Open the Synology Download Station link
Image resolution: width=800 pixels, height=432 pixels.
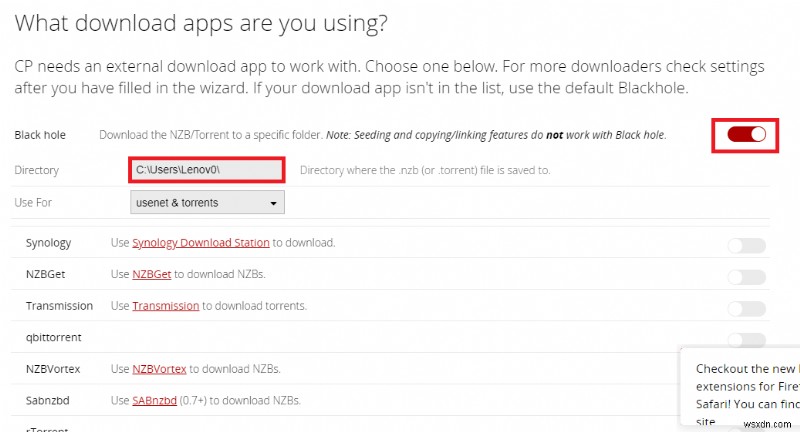(201, 243)
